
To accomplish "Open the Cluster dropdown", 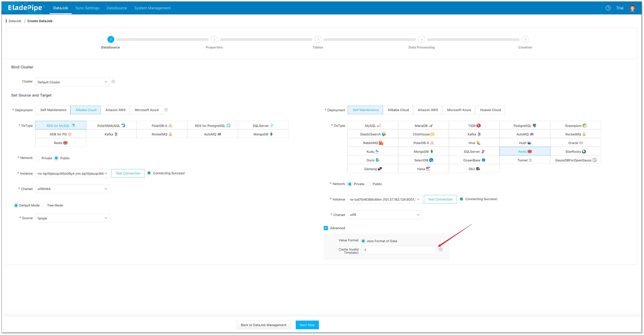I will pos(72,82).
